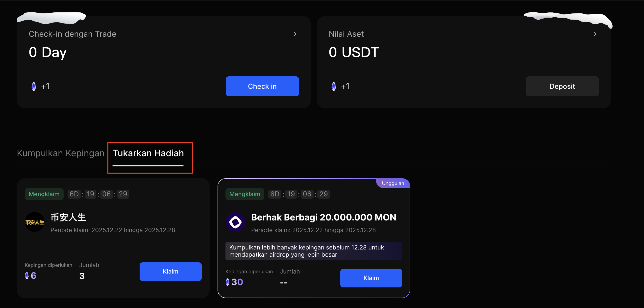Expand Nilai Aset chevron arrow
The width and height of the screenshot is (644, 308).
pyautogui.click(x=595, y=34)
